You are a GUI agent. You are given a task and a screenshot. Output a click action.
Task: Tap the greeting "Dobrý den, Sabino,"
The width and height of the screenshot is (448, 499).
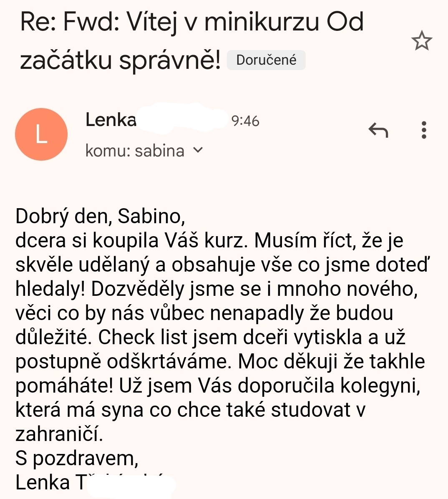(100, 216)
